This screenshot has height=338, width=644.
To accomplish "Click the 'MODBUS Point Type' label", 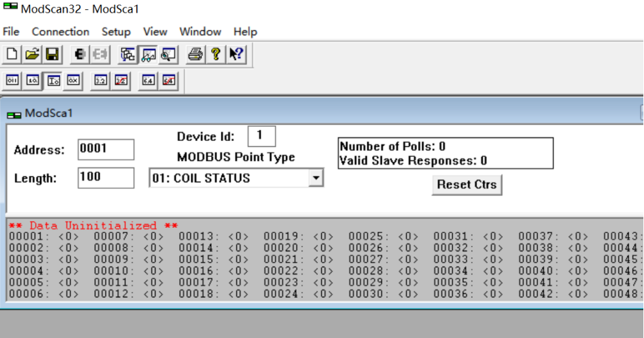I will click(x=236, y=157).
